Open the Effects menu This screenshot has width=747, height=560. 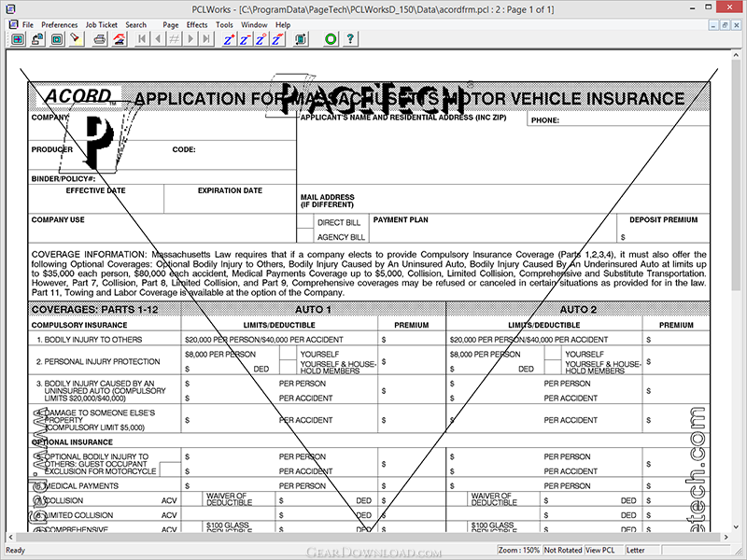[x=197, y=25]
